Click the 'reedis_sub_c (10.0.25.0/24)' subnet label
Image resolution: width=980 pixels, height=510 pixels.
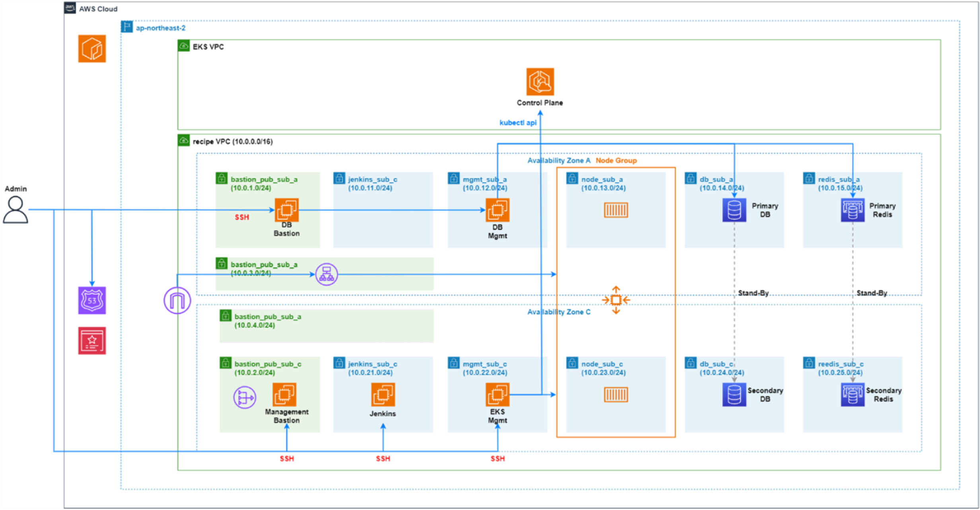841,368
